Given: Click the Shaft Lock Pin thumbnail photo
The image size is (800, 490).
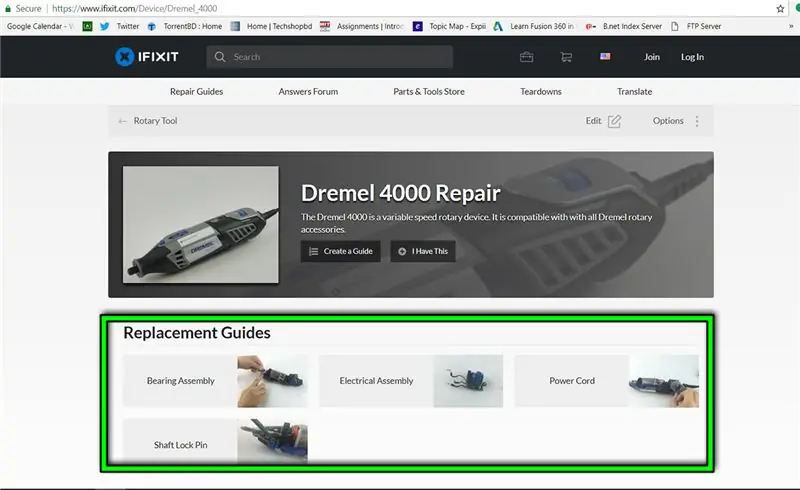Looking at the screenshot, I should coord(272,441).
